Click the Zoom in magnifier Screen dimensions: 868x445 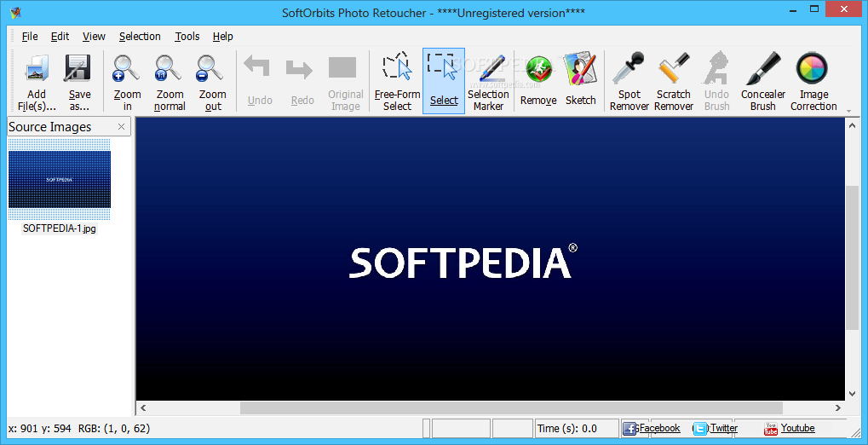[127, 68]
